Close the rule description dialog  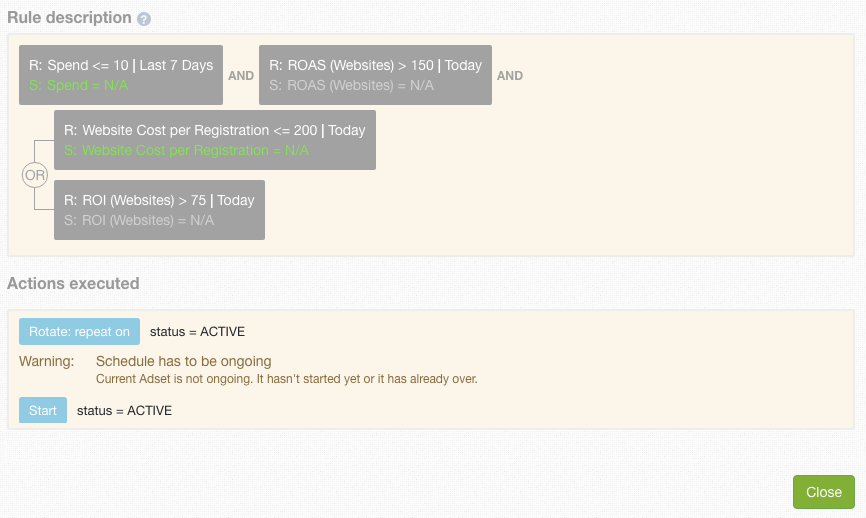click(x=823, y=492)
